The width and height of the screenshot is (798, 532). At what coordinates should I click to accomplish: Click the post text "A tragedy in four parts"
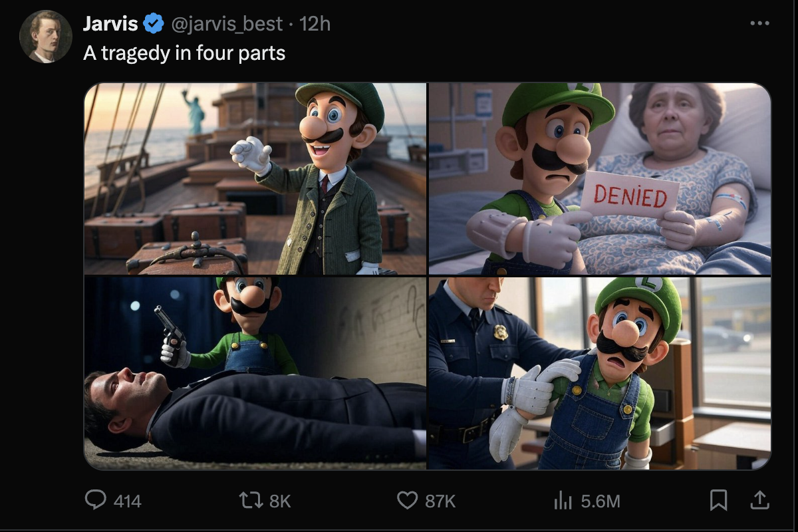coord(184,53)
